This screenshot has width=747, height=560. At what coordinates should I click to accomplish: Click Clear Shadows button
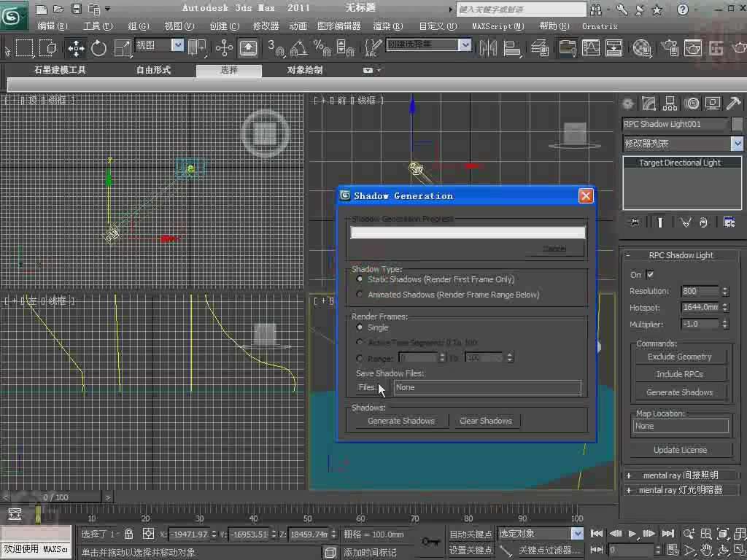point(485,421)
